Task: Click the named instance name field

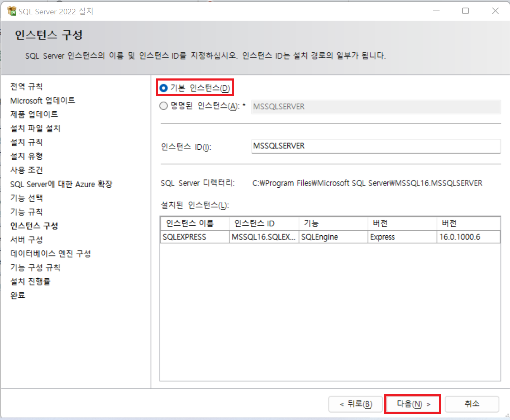Action: pyautogui.click(x=376, y=107)
